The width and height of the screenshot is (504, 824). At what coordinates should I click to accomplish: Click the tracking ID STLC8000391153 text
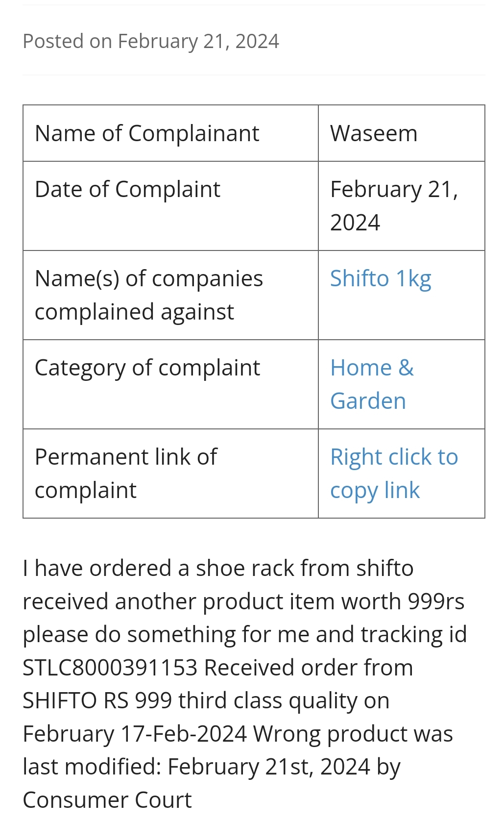[x=110, y=668]
